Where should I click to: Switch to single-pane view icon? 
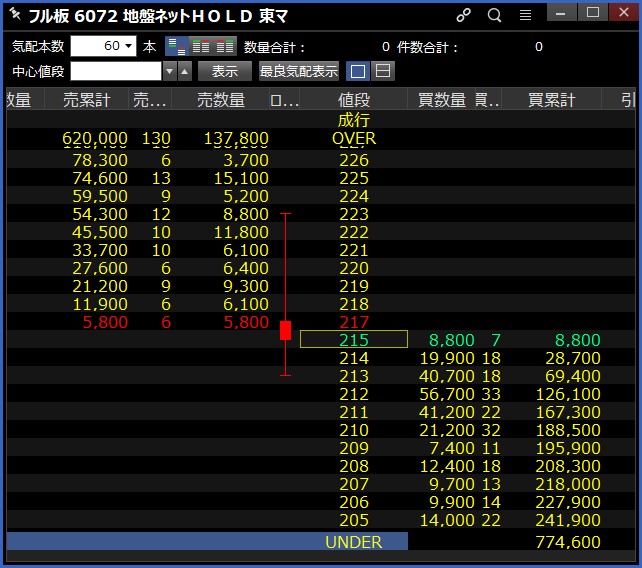coord(358,71)
